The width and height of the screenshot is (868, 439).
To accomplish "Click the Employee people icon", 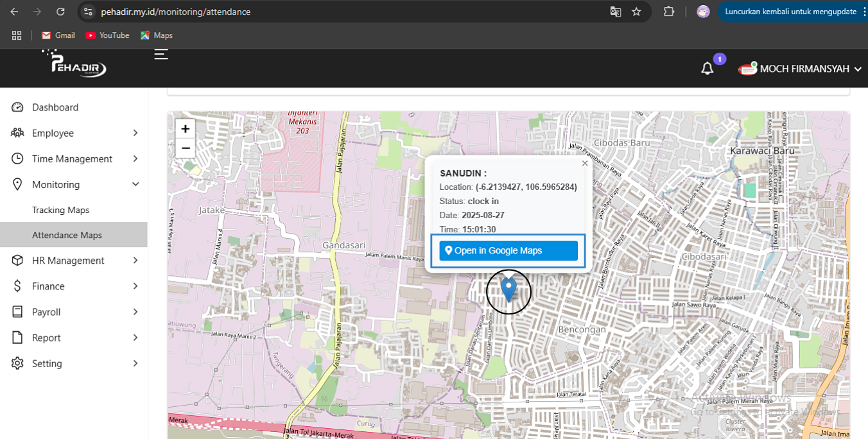I will (17, 133).
